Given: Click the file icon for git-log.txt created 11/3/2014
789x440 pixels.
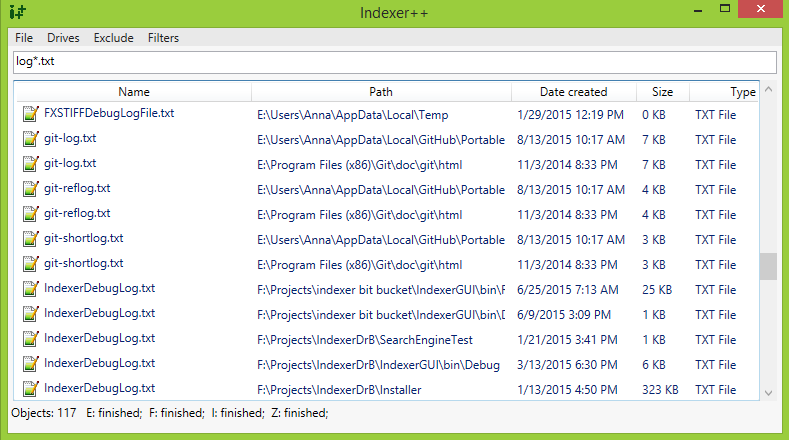Looking at the screenshot, I should (31, 164).
